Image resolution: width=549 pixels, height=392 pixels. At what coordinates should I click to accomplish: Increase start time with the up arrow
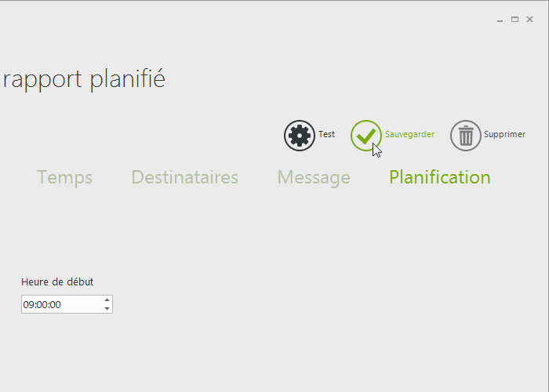(x=107, y=299)
